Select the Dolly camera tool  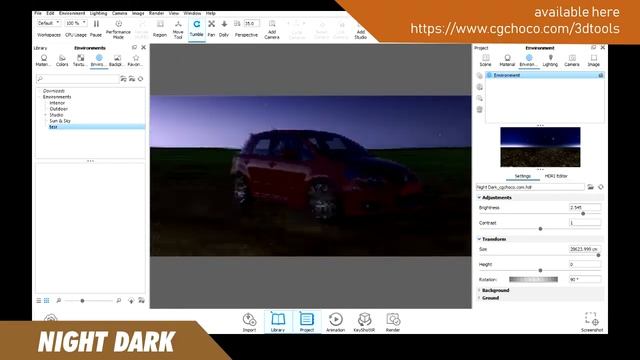coord(224,29)
